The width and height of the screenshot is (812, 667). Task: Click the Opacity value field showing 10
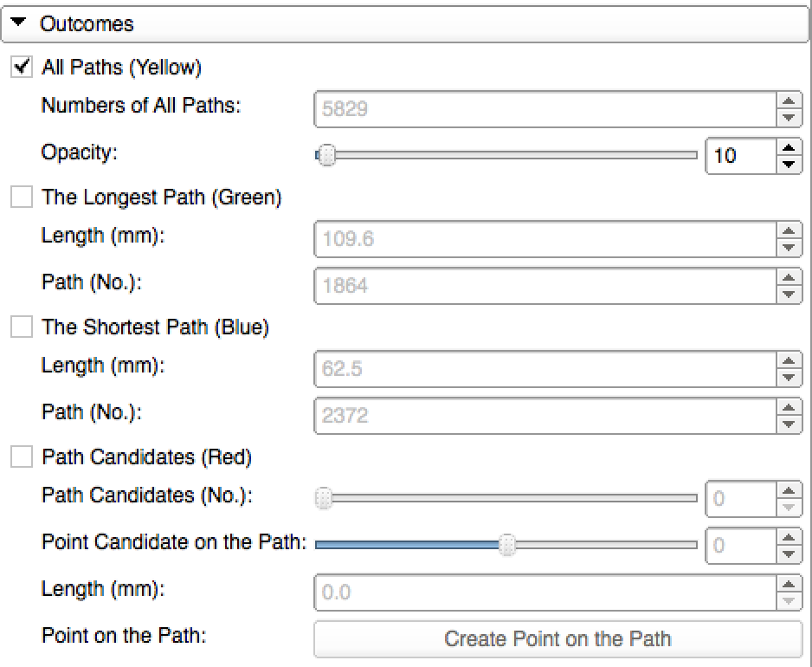740,156
